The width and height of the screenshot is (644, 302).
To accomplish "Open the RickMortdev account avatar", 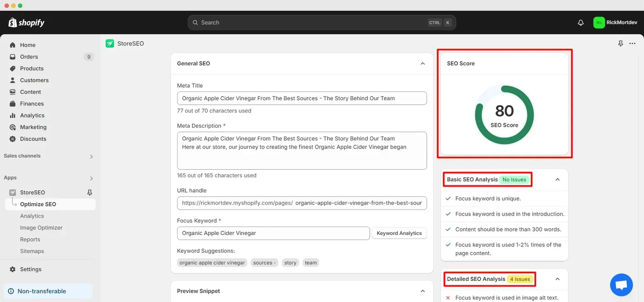I will tap(599, 23).
